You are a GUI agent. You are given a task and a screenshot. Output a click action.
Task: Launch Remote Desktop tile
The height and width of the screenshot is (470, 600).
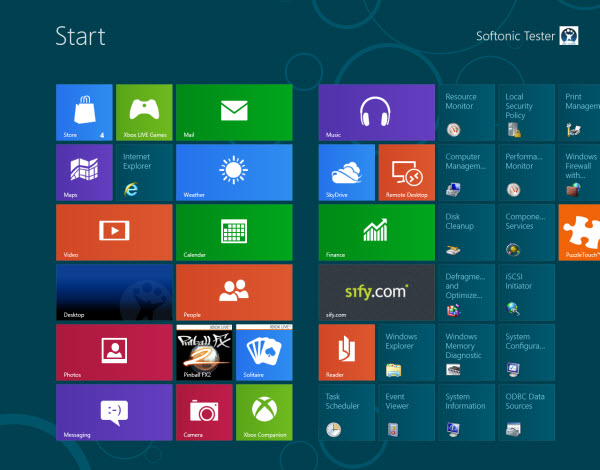tap(406, 172)
